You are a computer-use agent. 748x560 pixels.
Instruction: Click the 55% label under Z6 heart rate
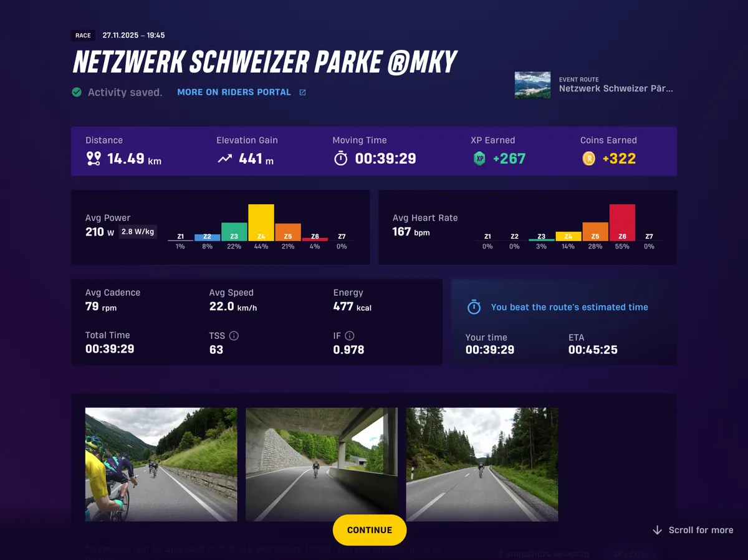point(622,247)
